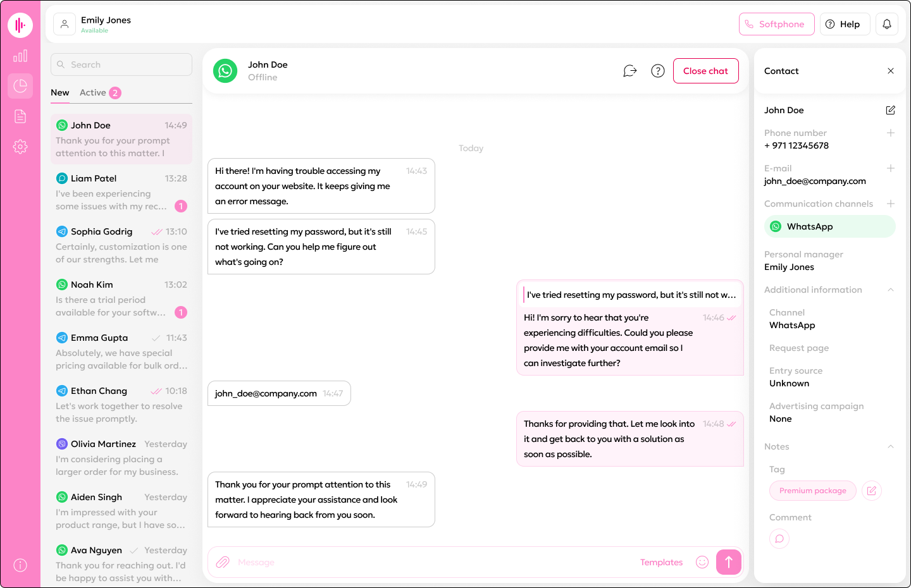Click the notifications bell icon
The width and height of the screenshot is (911, 588).
(887, 24)
